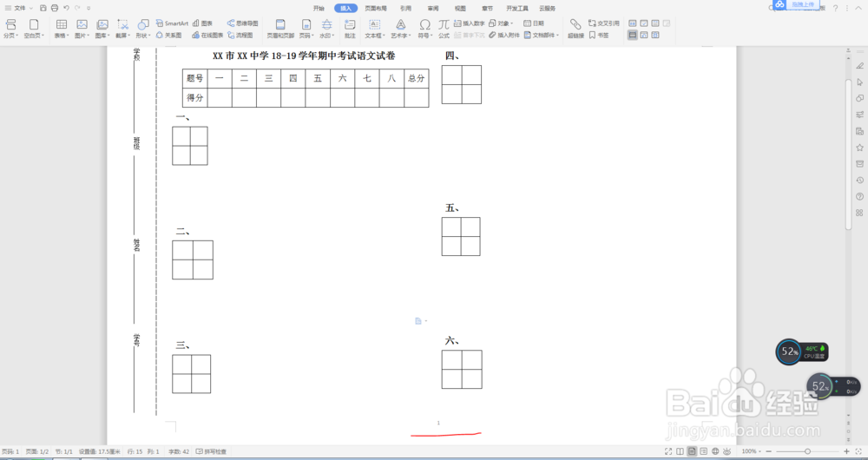
Task: Undo the last action
Action: coord(66,8)
